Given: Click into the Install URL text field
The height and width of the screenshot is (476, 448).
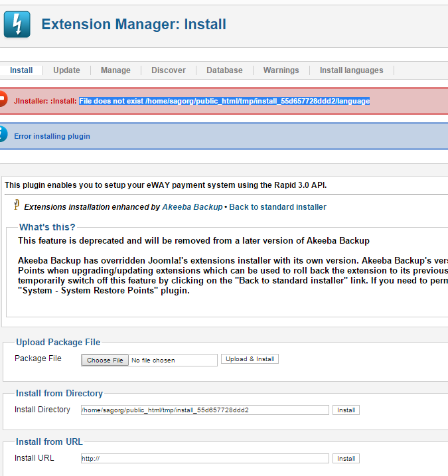Looking at the screenshot, I should tap(204, 459).
